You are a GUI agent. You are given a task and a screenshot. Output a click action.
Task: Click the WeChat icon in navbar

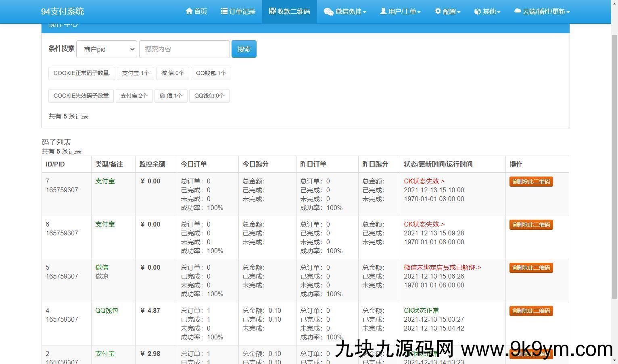(x=328, y=12)
